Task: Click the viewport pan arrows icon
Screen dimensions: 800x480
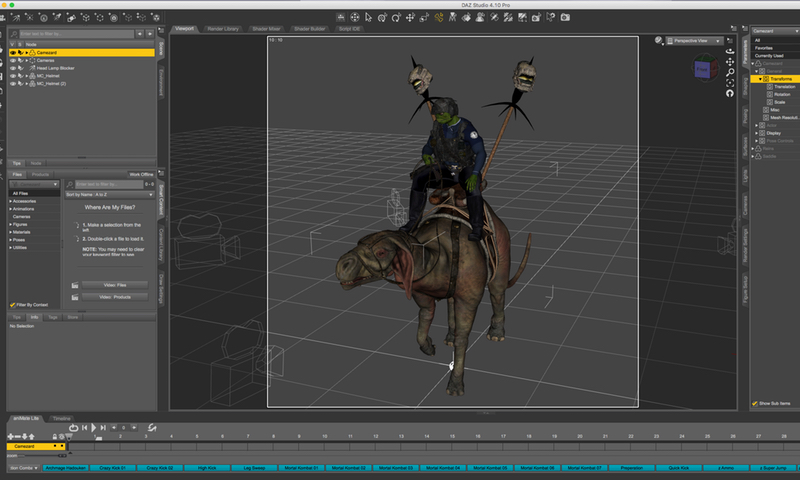Action: point(730,63)
